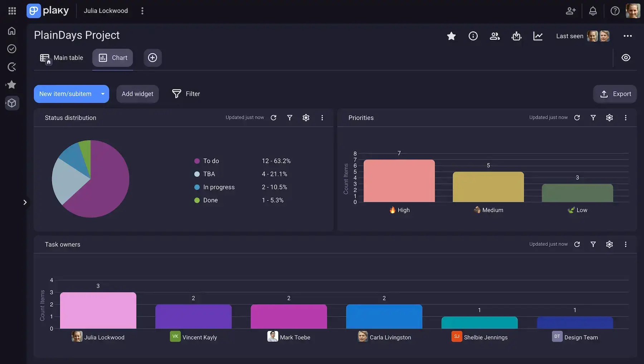644x364 pixels.
Task: Open the activity log graph icon
Action: click(x=538, y=36)
